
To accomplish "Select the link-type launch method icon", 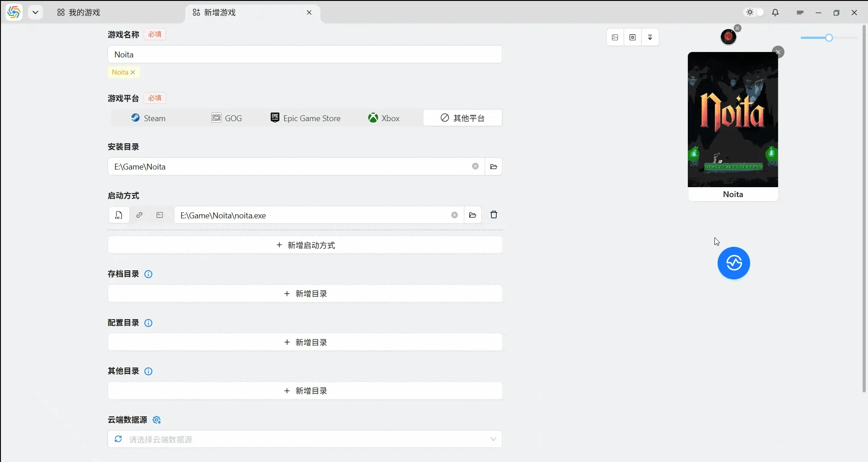I will [140, 215].
